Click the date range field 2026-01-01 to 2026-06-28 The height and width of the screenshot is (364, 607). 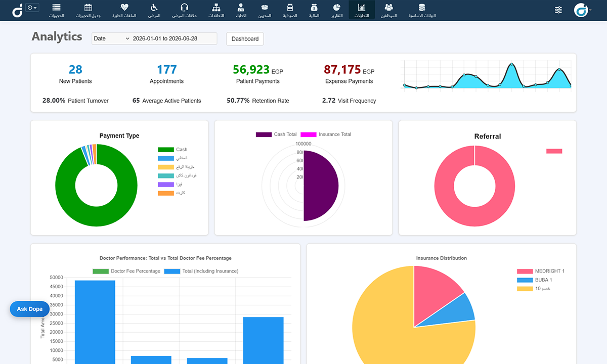[174, 38]
